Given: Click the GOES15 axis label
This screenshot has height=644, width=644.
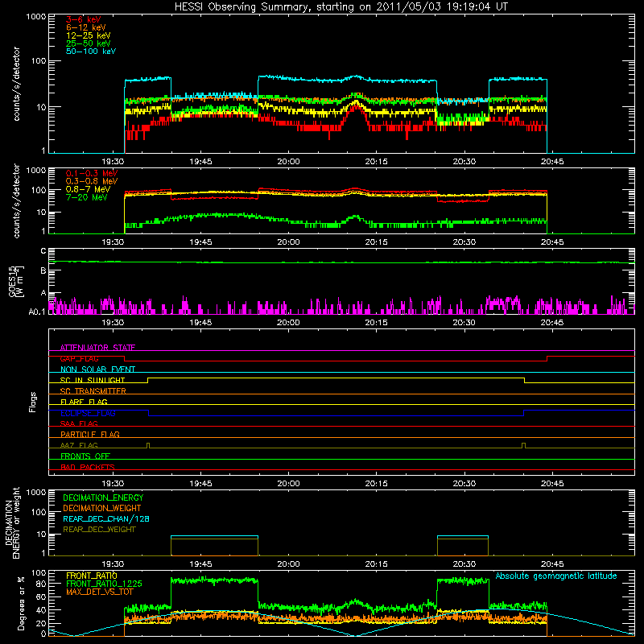Looking at the screenshot, I should tap(15, 281).
